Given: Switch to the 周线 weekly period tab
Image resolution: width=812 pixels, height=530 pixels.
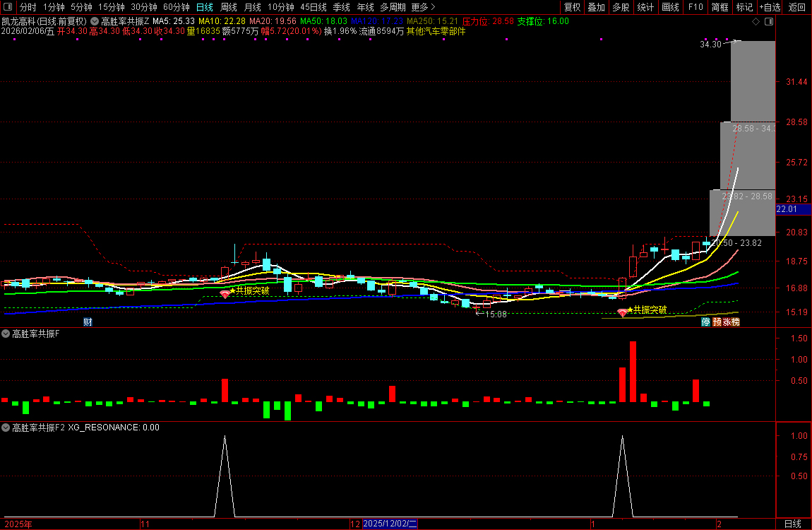Looking at the screenshot, I should [x=229, y=7].
